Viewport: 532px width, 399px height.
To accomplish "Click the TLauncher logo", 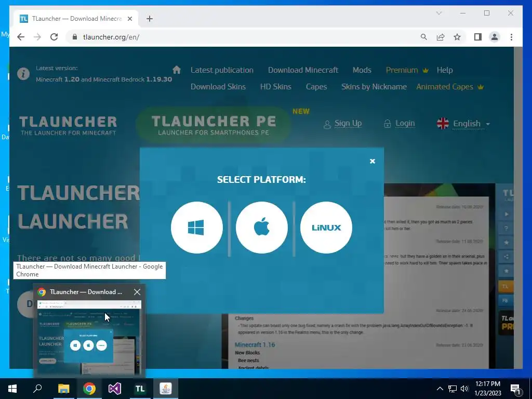I will [68, 125].
